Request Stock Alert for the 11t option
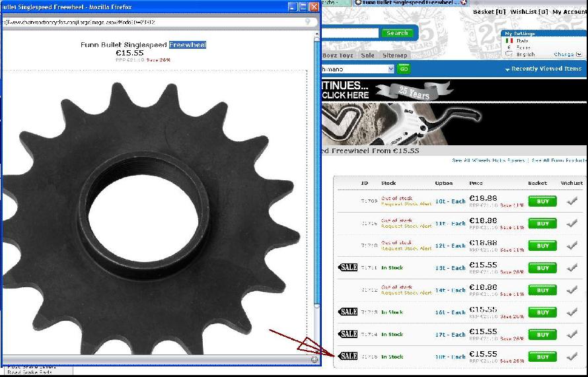 [406, 226]
